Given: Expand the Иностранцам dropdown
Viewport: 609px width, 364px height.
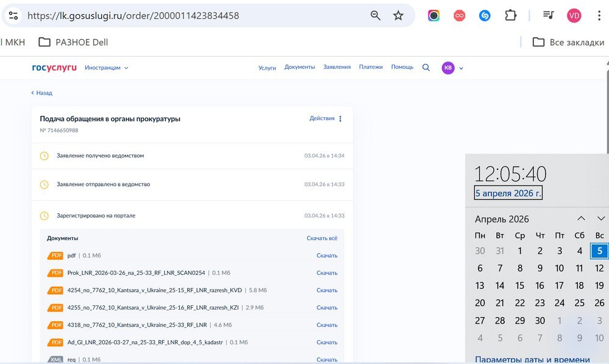Looking at the screenshot, I should pyautogui.click(x=107, y=68).
